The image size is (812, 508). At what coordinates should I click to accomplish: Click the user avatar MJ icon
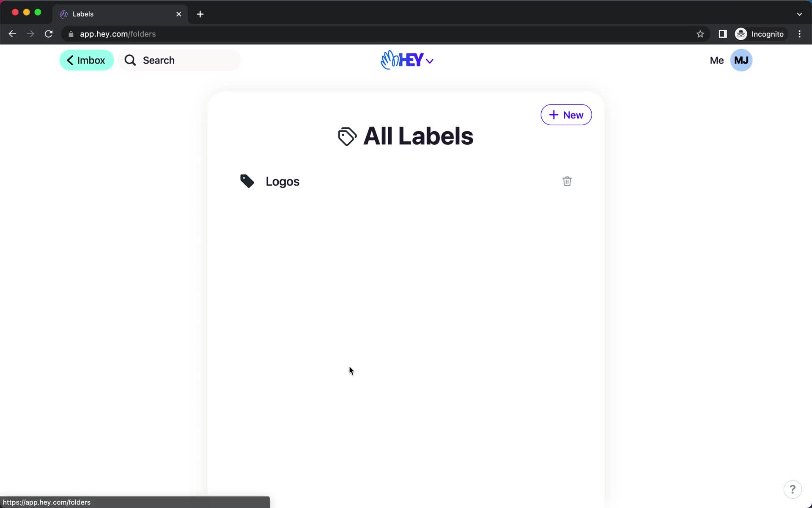tap(741, 60)
